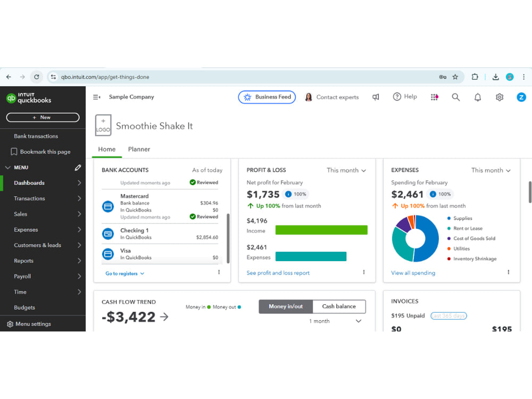Image resolution: width=532 pixels, height=399 pixels.
Task: Bookmark page with browser star icon
Action: coord(455,77)
